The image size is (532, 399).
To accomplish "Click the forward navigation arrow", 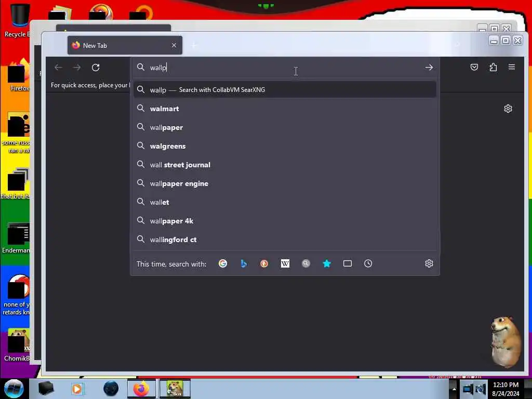I will tap(77, 68).
